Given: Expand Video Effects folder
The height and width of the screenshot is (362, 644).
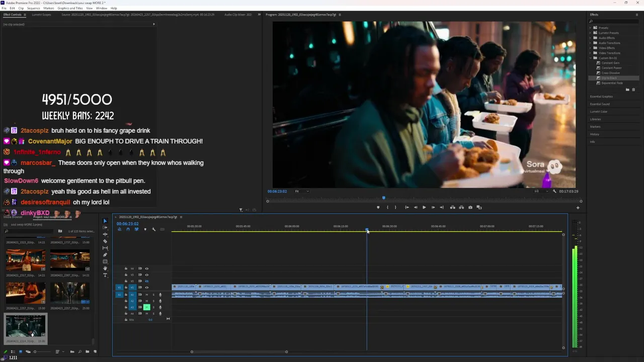Looking at the screenshot, I should [590, 48].
